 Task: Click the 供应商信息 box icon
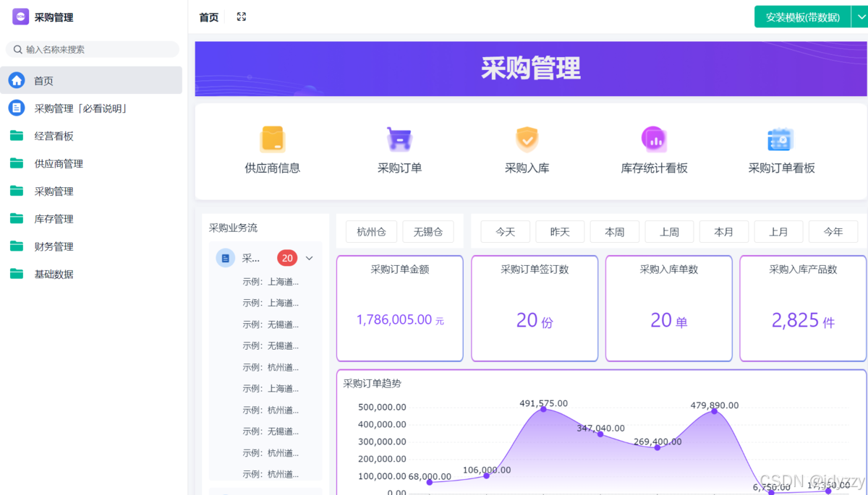[273, 139]
